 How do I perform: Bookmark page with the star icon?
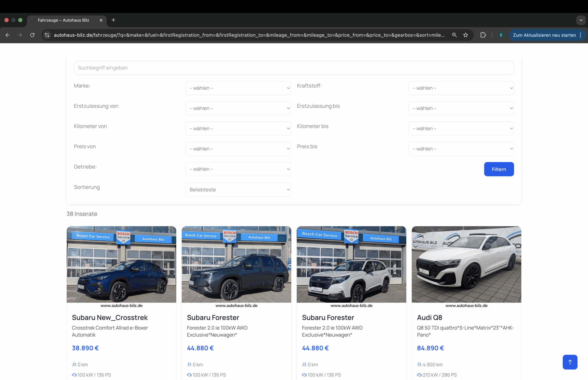[x=465, y=35]
